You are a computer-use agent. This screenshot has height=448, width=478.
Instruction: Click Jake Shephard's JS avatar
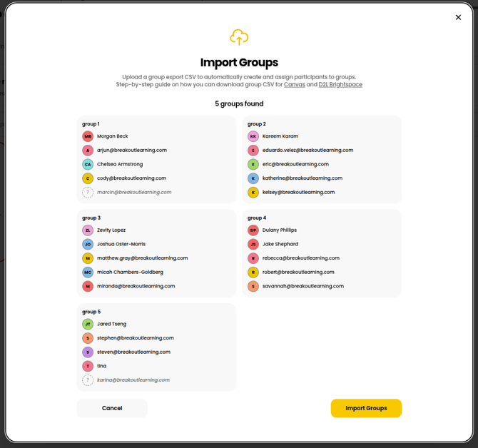253,244
